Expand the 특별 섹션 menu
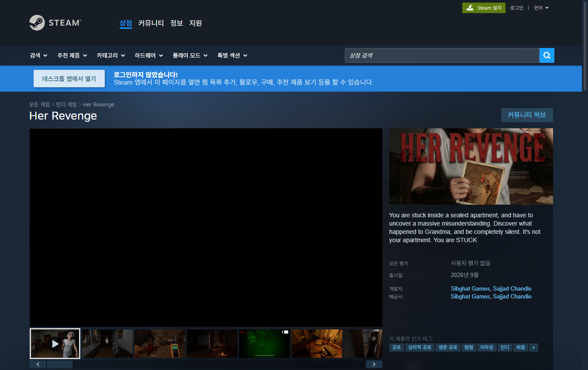588x370 pixels. tap(232, 55)
